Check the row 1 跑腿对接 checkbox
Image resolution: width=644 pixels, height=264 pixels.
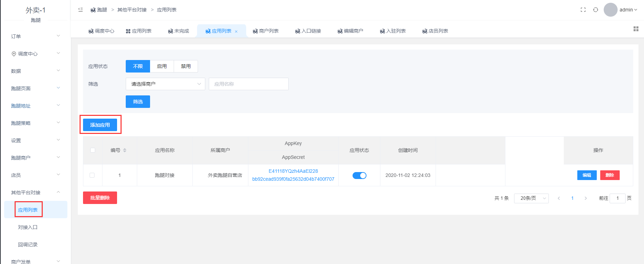click(92, 175)
